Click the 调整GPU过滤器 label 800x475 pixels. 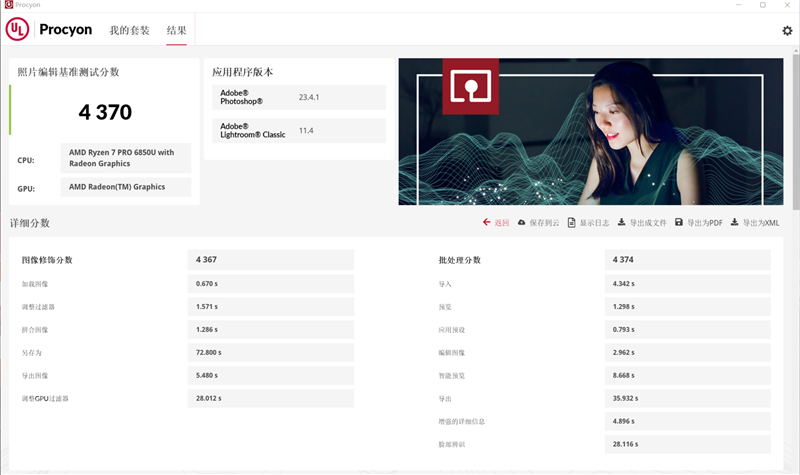(45, 399)
